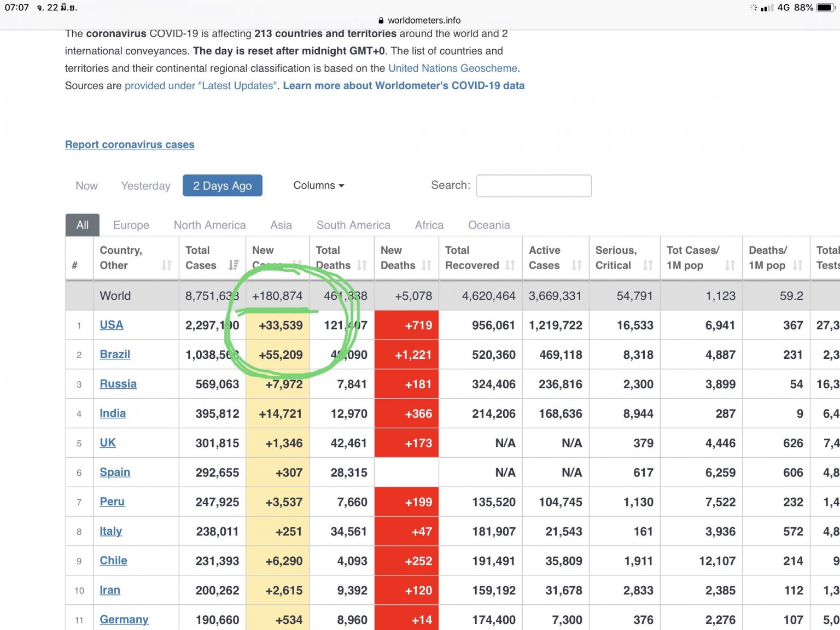Tap the cellular signal bars icon

767,8
